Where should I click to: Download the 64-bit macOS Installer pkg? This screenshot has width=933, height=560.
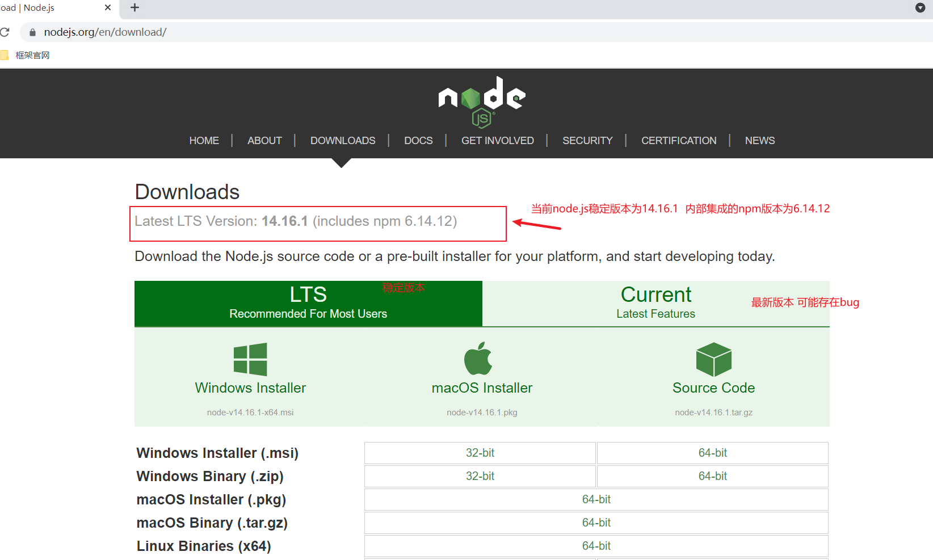596,499
